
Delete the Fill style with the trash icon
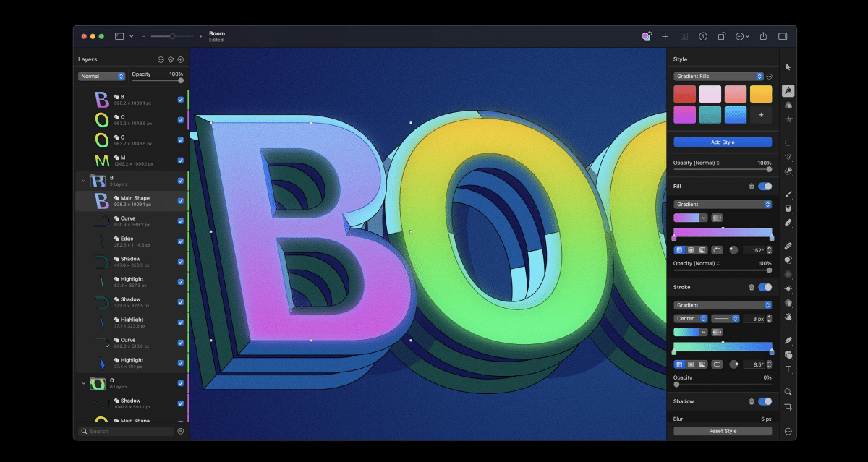[x=751, y=187]
